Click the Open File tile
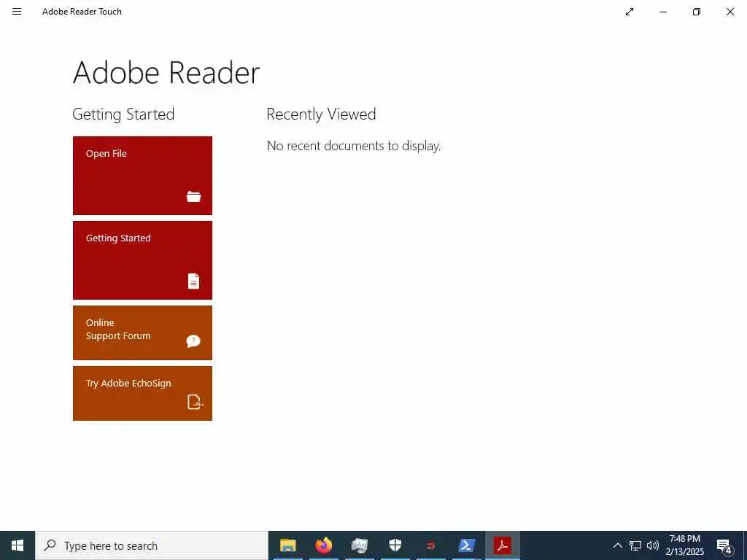 coord(142,176)
